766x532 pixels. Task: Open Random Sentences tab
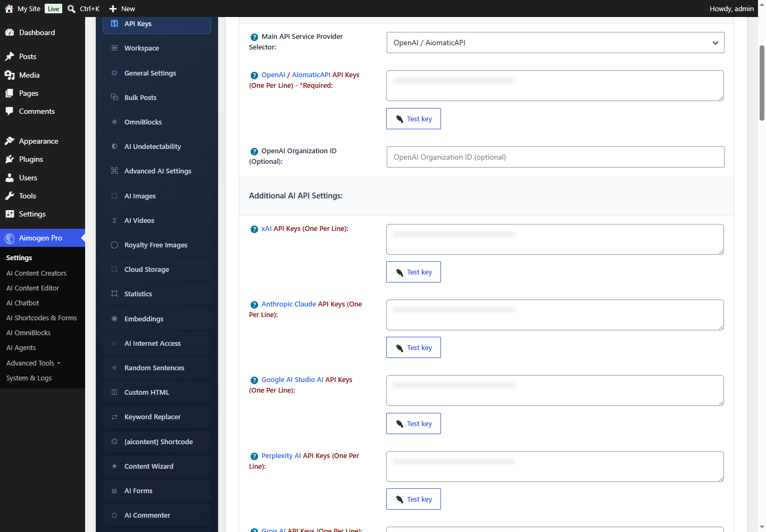click(157, 368)
